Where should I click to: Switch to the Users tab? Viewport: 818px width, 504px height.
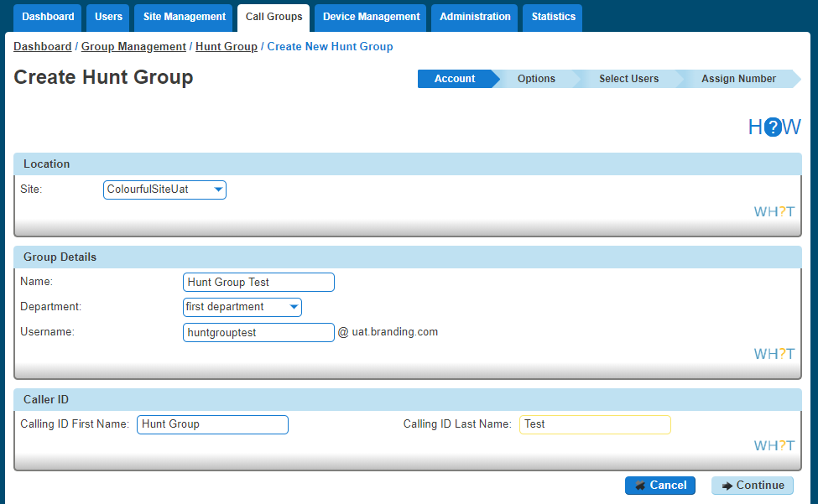click(x=108, y=18)
